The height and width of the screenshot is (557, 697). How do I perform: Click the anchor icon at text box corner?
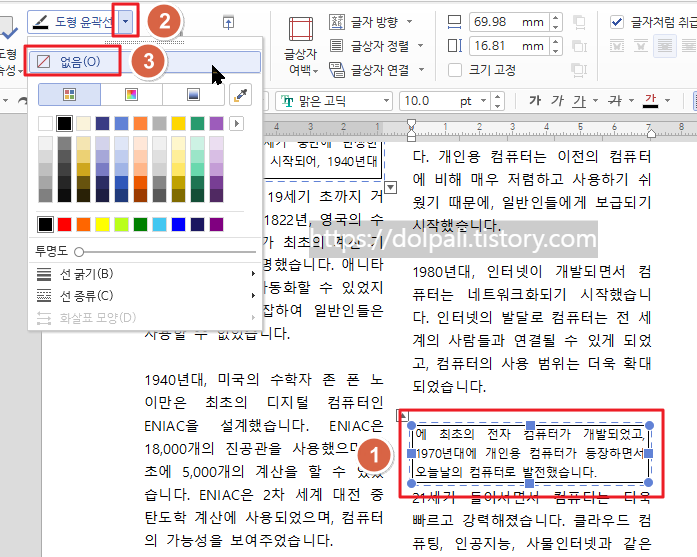click(402, 416)
